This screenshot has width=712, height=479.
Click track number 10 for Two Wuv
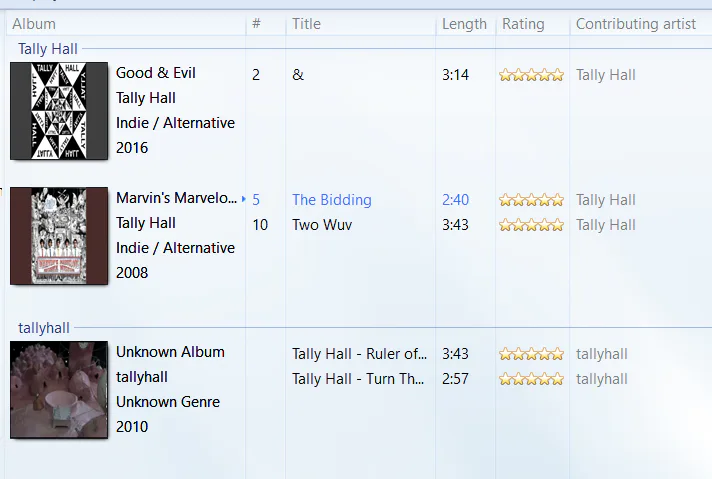(x=260, y=225)
